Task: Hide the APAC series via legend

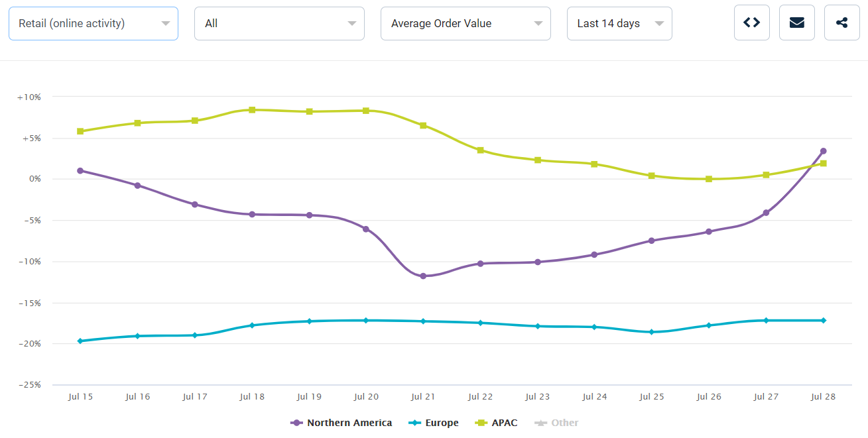Action: [496, 423]
